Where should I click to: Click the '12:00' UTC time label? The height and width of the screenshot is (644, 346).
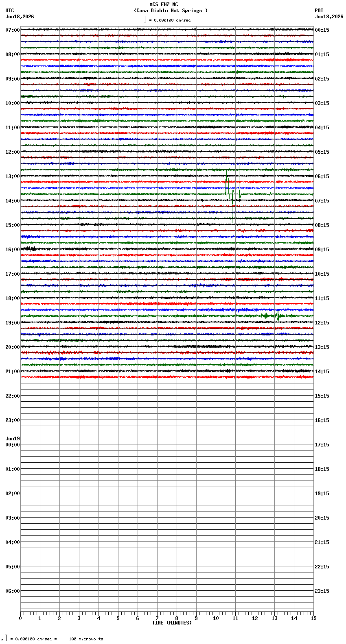point(13,152)
